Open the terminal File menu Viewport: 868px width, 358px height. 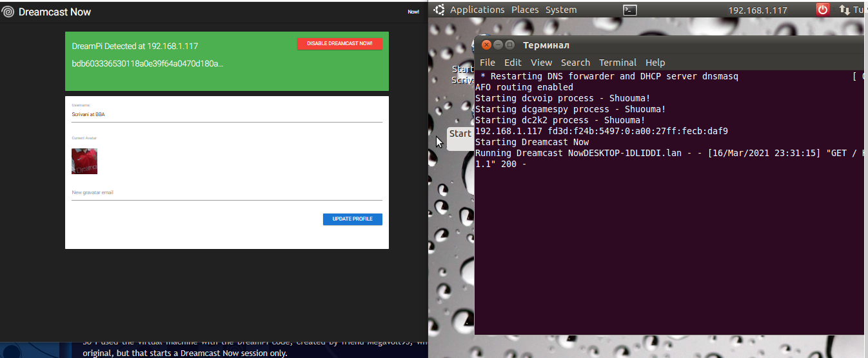(x=488, y=63)
